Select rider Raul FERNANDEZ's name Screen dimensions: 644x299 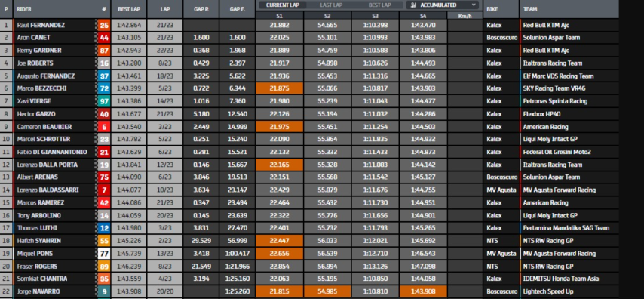click(x=41, y=25)
